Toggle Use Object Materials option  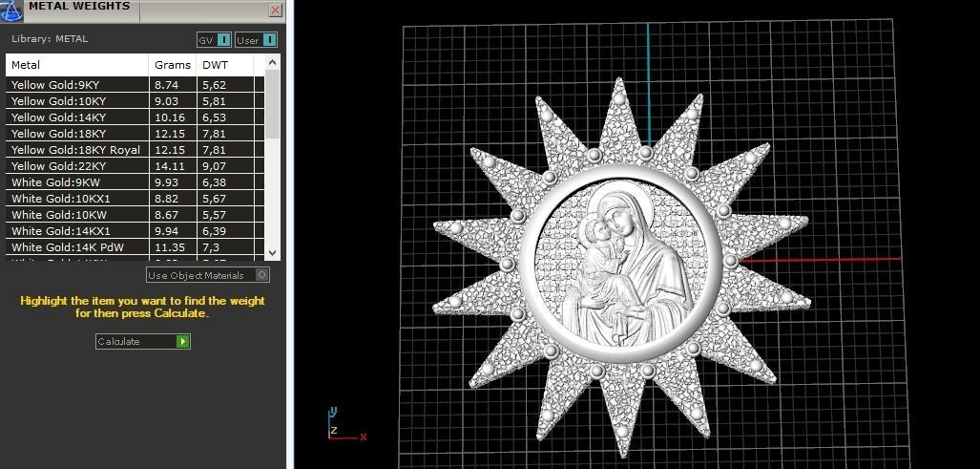208,275
